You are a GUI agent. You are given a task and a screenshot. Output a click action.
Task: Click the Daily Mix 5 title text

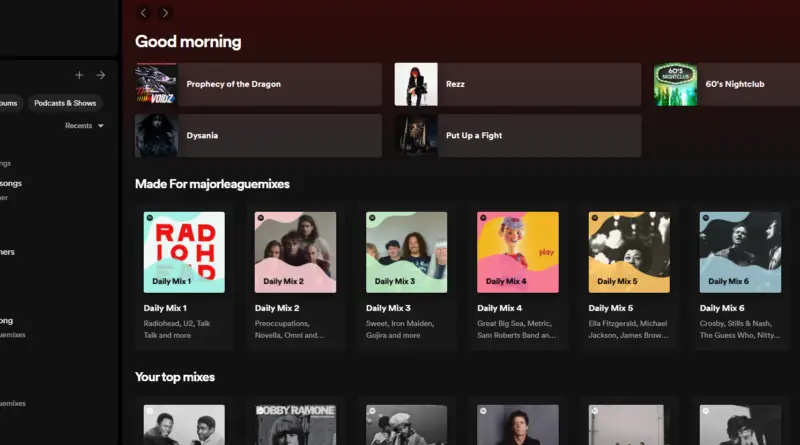click(611, 308)
